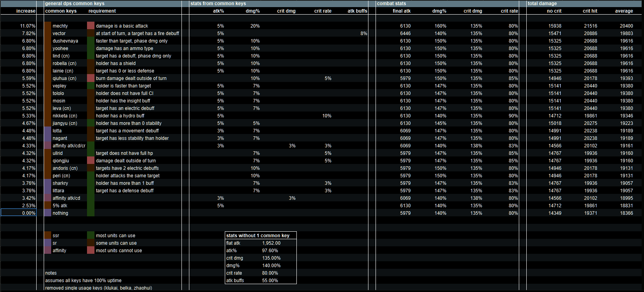
Task: Select the 'requirement' column header
Action: [102, 11]
